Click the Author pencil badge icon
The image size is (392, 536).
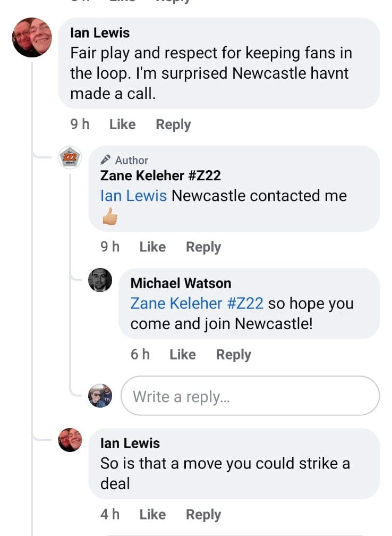106,160
